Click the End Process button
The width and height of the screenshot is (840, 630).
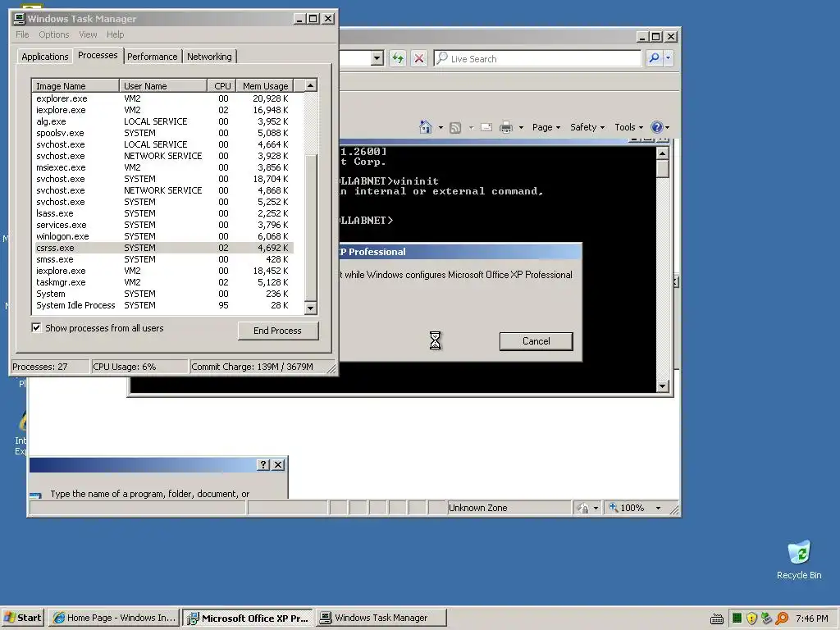click(277, 331)
